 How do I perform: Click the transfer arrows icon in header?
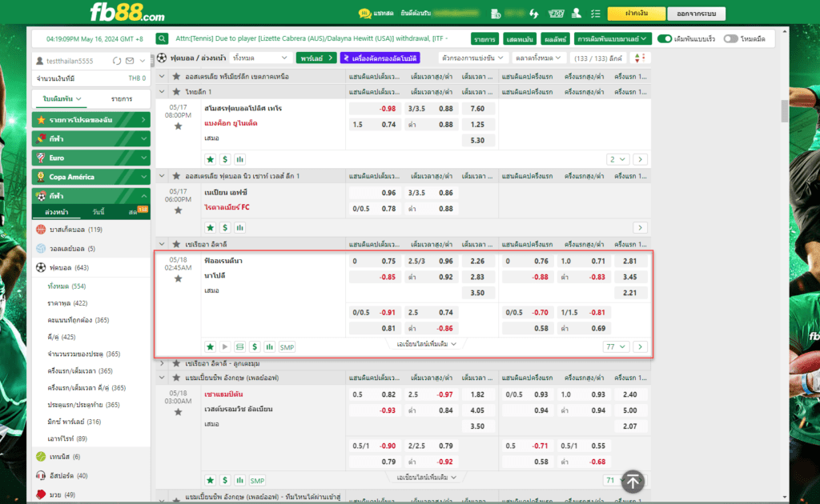534,14
